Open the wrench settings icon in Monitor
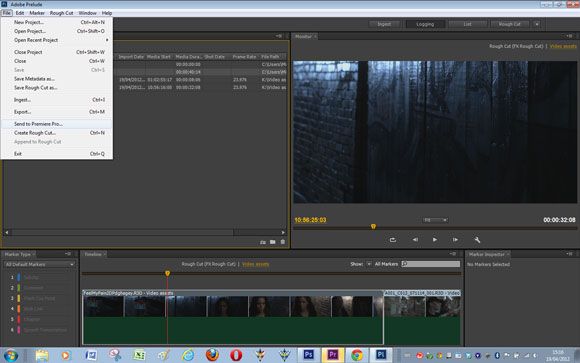 477,240
